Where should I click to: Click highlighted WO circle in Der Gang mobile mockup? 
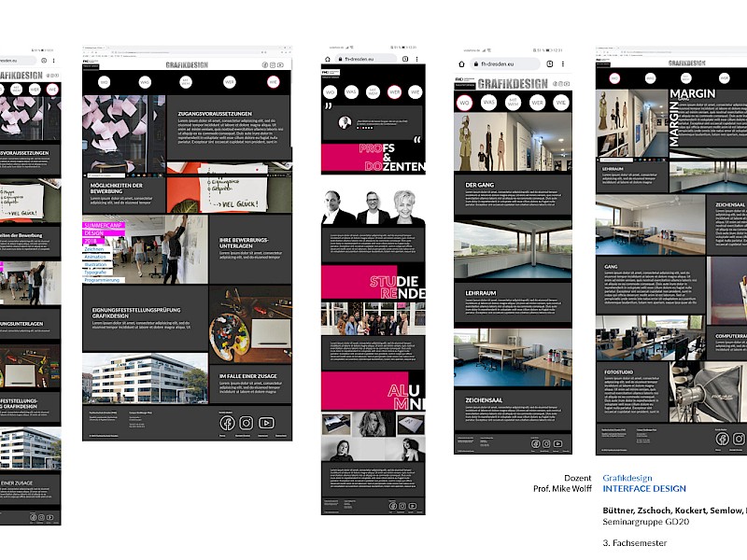point(464,103)
